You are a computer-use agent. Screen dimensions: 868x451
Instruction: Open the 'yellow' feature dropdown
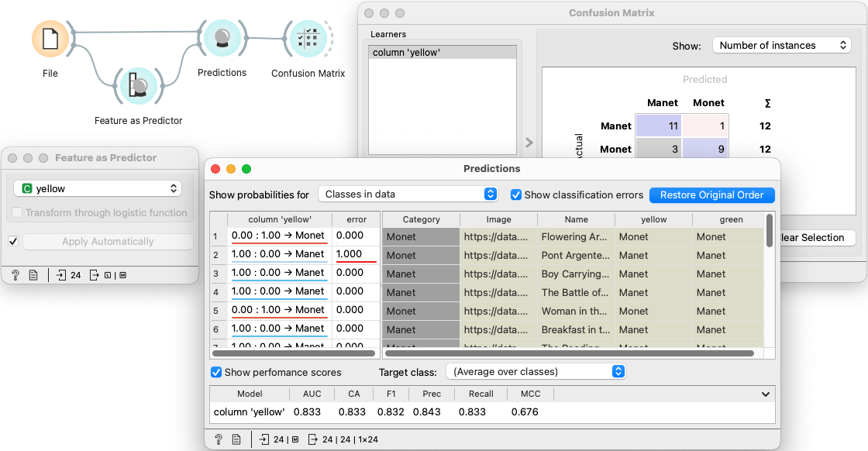(x=98, y=188)
